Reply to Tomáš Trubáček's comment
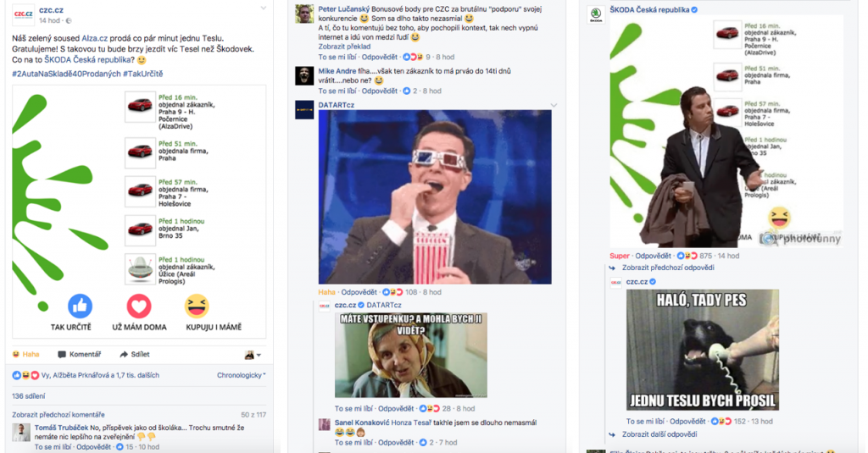Screen dimensions: 868x453 click(93, 447)
